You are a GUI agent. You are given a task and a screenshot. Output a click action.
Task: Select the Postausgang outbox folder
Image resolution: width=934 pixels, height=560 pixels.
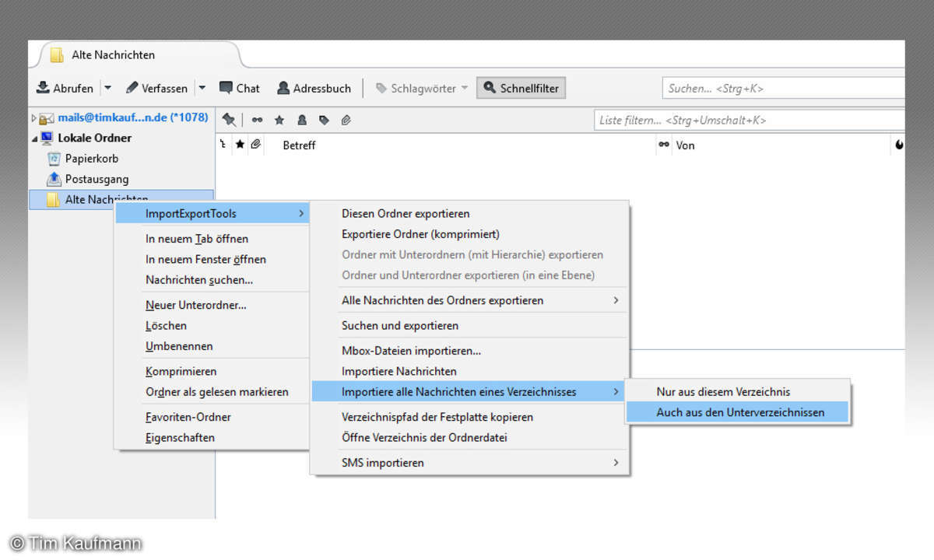click(x=97, y=179)
